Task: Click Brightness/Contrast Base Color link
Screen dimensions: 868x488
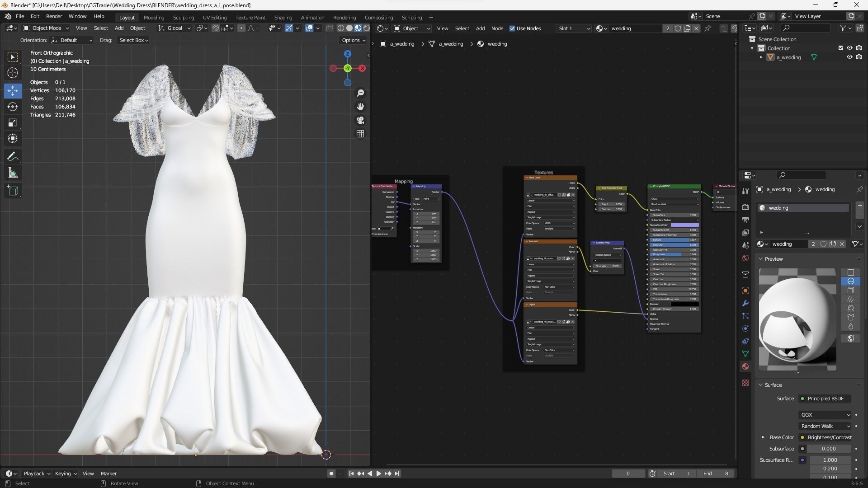Action: pyautogui.click(x=825, y=437)
